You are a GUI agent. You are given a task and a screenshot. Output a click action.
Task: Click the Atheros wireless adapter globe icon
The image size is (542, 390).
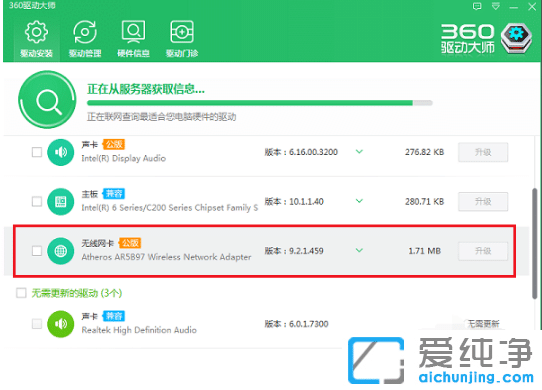60,251
